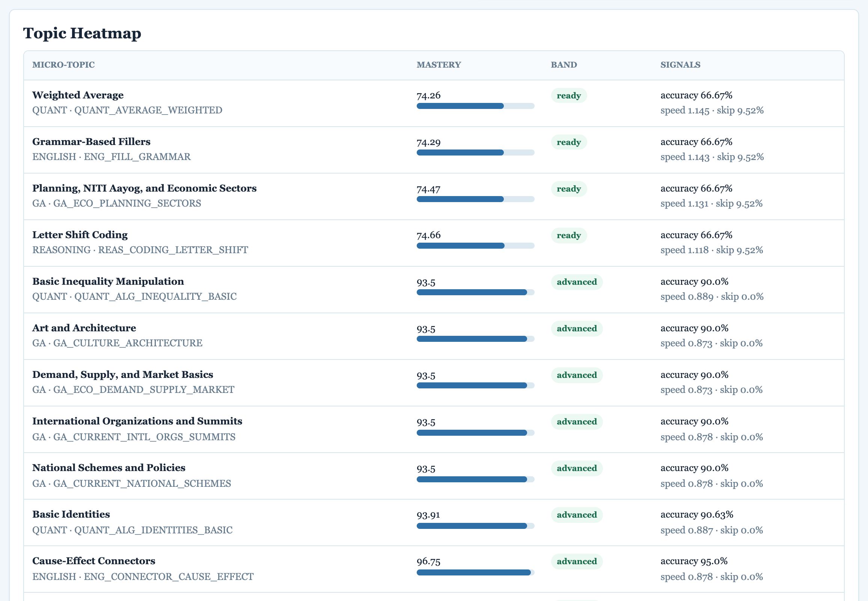Click the 93.91 mastery value
Screen dimensions: 868x601
pos(428,515)
